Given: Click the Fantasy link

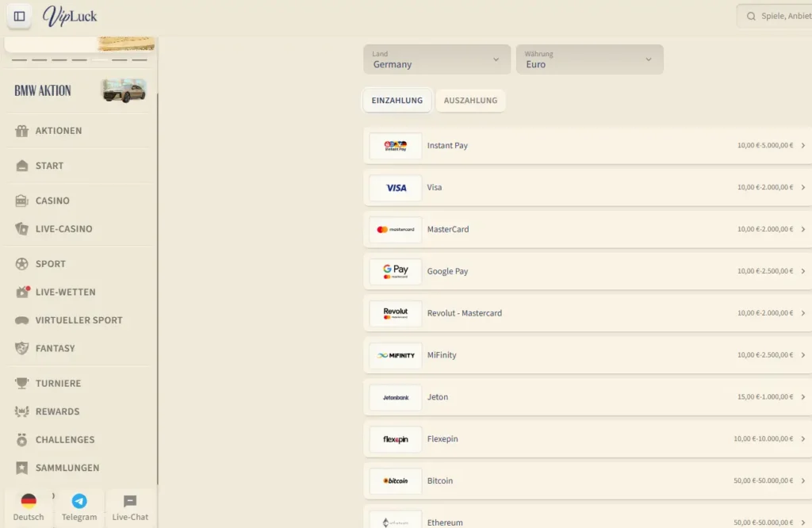Looking at the screenshot, I should tap(79, 348).
